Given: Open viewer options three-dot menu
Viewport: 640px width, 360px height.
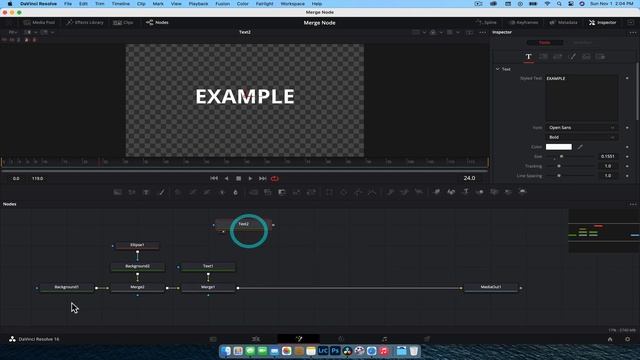Looking at the screenshot, I should click(482, 32).
